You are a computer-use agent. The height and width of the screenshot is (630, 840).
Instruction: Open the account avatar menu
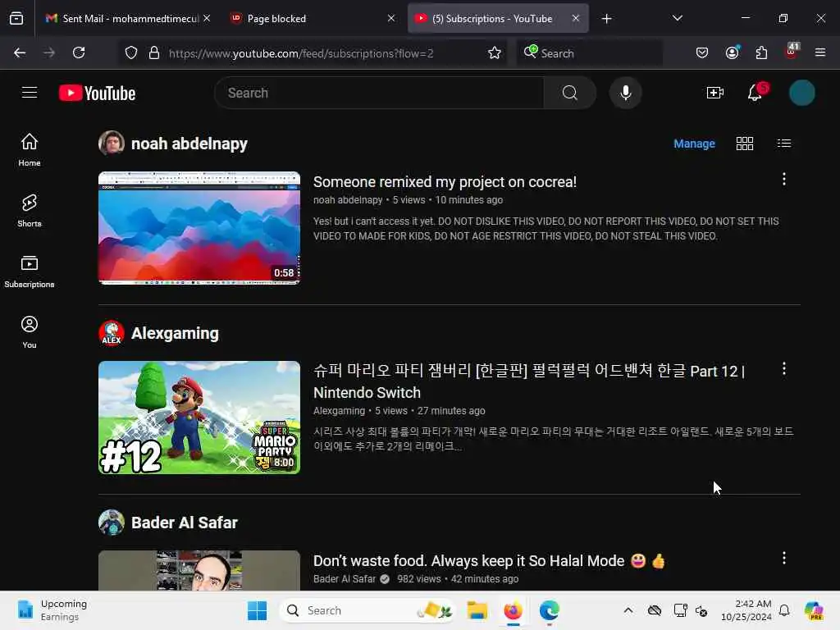tap(802, 93)
